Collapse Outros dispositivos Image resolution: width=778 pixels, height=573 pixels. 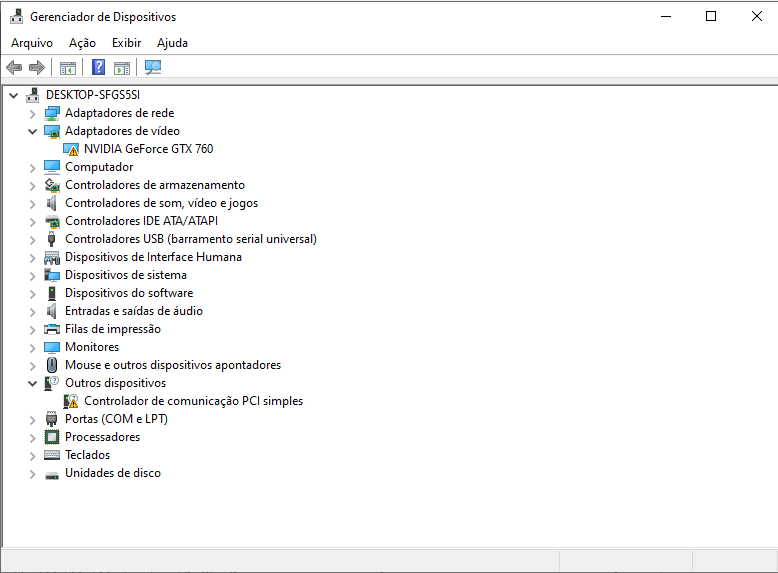pyautogui.click(x=33, y=383)
